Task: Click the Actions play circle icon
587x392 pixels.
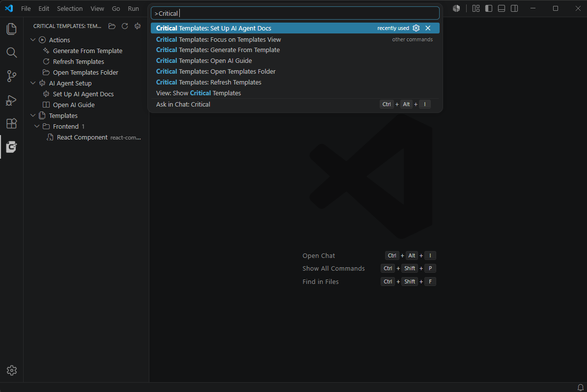Action: (x=42, y=40)
